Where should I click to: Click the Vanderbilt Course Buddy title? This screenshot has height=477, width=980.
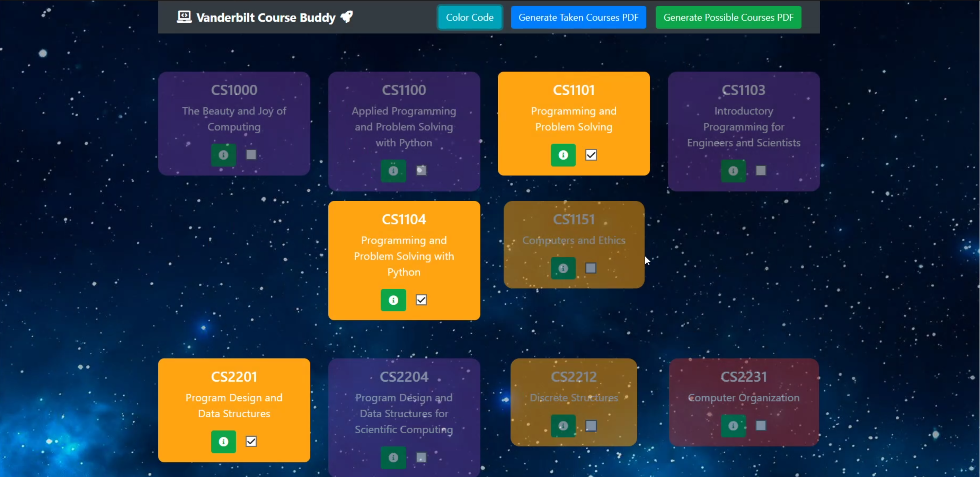pyautogui.click(x=265, y=18)
